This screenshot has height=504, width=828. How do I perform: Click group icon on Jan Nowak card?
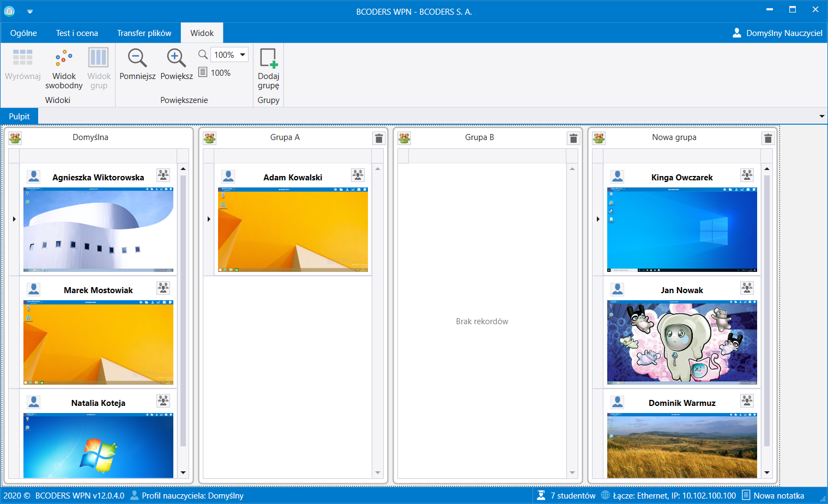747,288
